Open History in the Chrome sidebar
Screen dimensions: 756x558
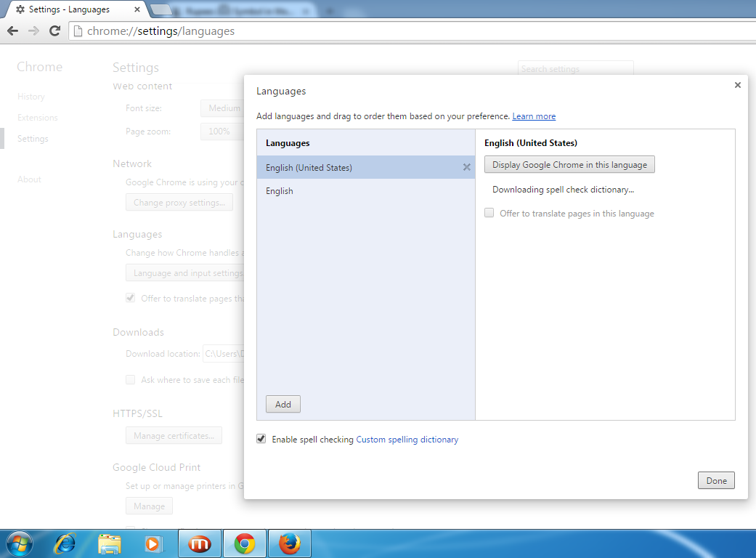click(x=31, y=97)
